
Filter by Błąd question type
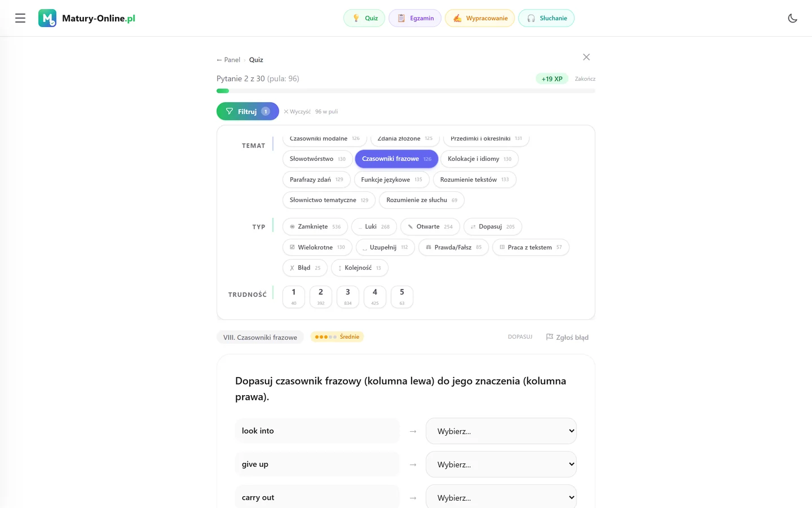pyautogui.click(x=305, y=268)
